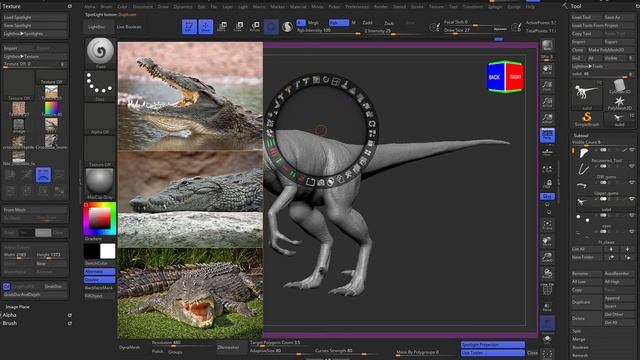640x360 pixels.
Task: Select the SimpleBrush tool icon
Action: [x=587, y=119]
